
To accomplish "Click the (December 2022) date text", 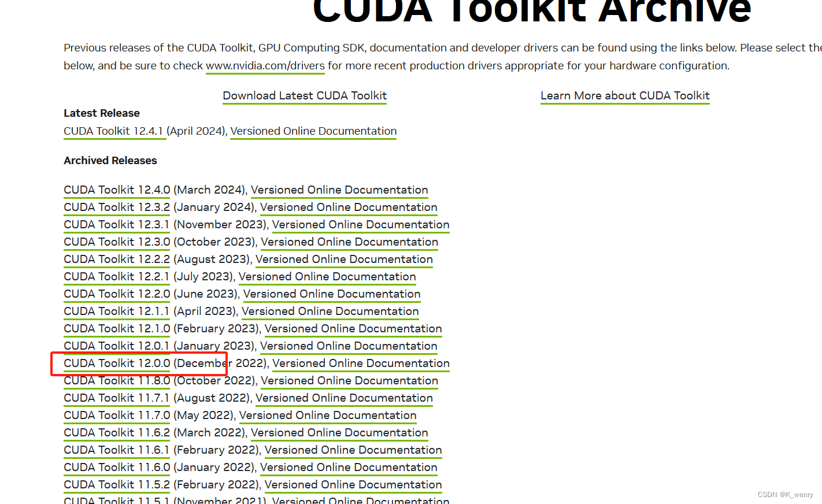I will pyautogui.click(x=220, y=364).
